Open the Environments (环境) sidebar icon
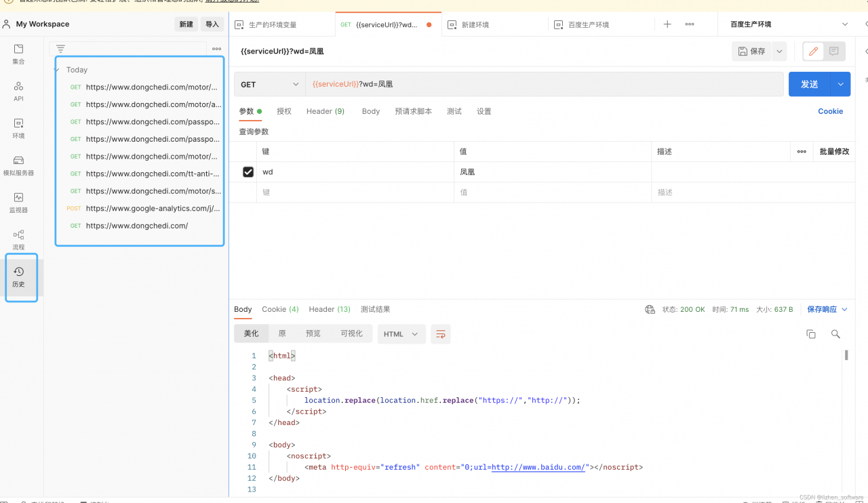This screenshot has width=868, height=503. 18,128
